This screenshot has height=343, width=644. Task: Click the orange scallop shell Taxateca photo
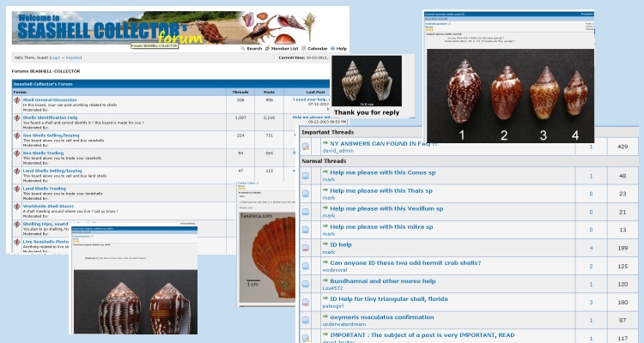pyautogui.click(x=267, y=257)
